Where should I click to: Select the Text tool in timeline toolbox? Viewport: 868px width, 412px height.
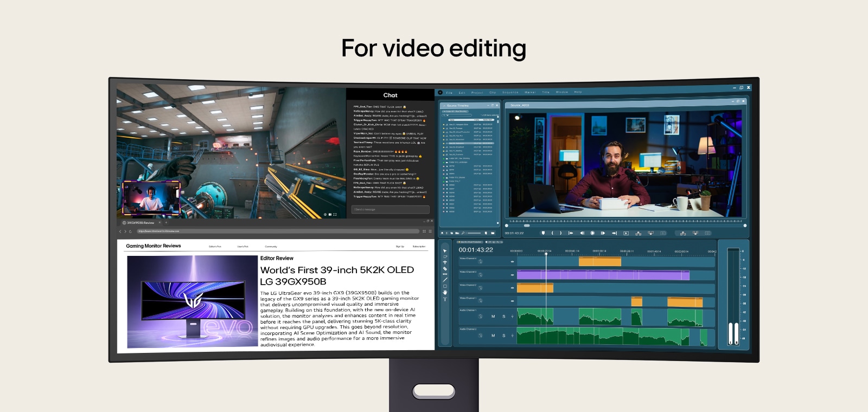445,299
